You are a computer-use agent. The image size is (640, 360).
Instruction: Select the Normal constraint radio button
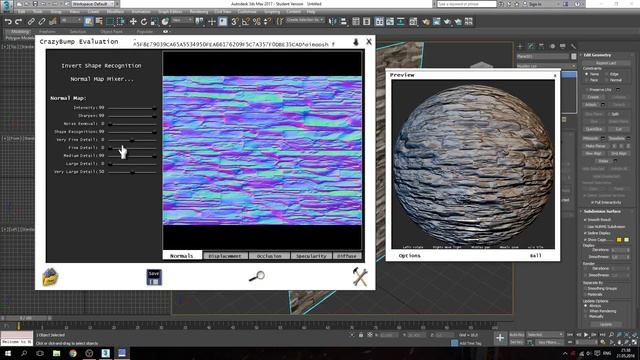606,80
